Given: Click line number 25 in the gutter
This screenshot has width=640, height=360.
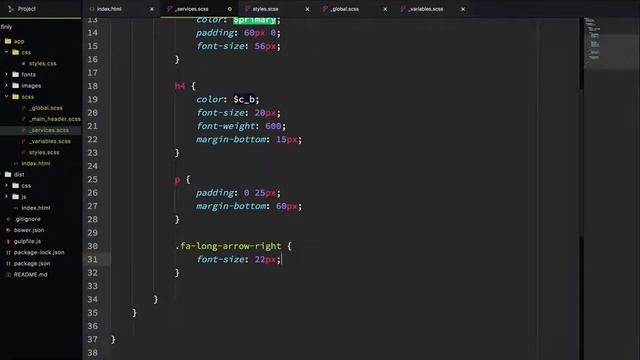Looking at the screenshot, I should coord(93,179).
